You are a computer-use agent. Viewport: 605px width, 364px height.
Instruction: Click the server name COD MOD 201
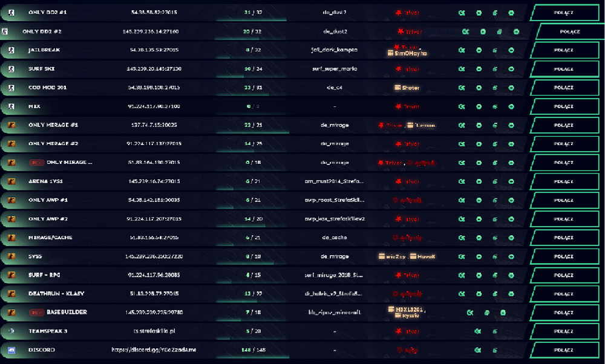coord(47,88)
